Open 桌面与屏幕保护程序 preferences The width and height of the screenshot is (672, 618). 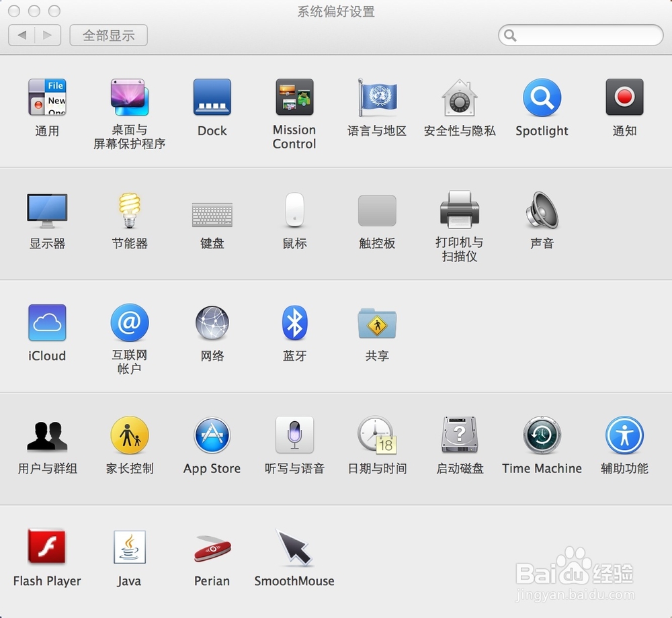click(130, 97)
